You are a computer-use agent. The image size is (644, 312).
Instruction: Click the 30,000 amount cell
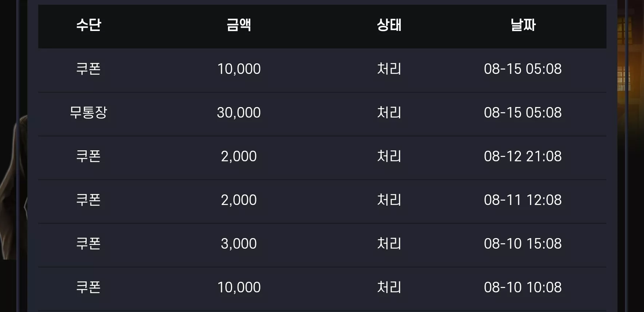point(239,113)
